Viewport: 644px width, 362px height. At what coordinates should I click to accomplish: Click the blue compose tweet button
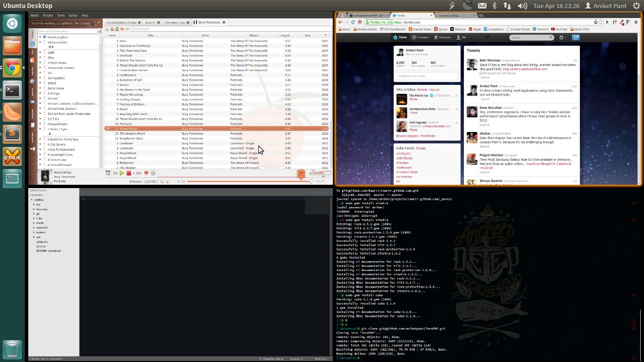click(576, 37)
